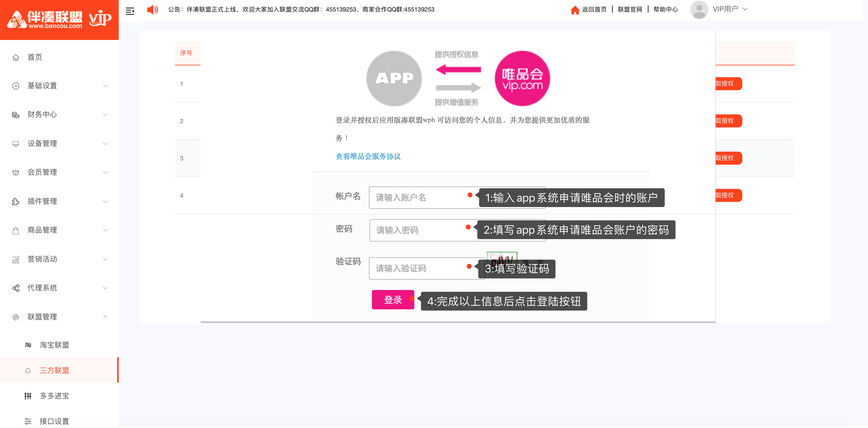Click the 取授权 button in row 3
The width and height of the screenshot is (868, 428).
pyautogui.click(x=728, y=158)
